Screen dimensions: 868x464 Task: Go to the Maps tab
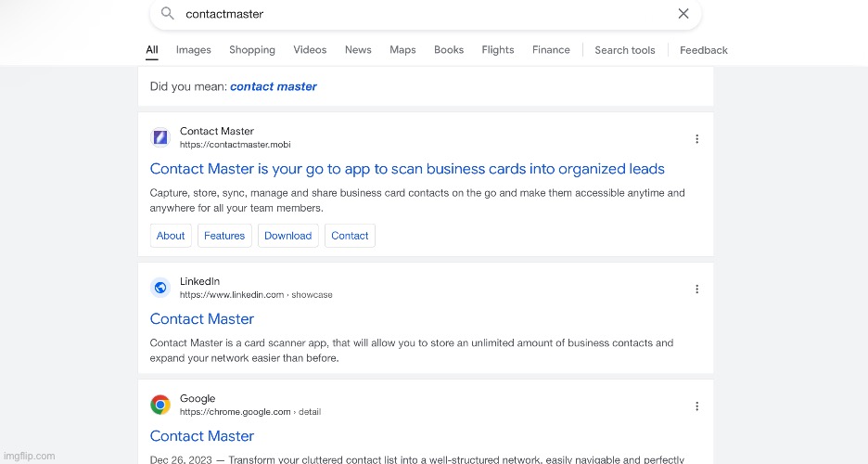pos(402,50)
